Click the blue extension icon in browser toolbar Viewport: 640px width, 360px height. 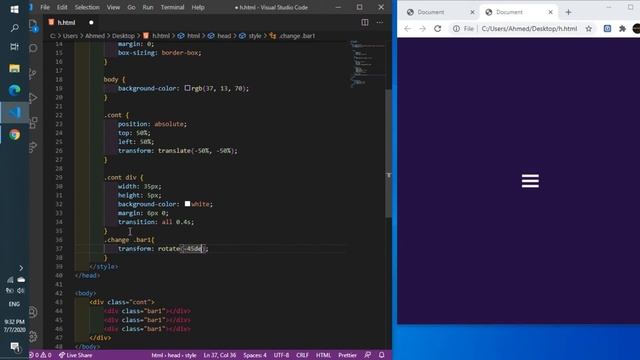coord(607,29)
